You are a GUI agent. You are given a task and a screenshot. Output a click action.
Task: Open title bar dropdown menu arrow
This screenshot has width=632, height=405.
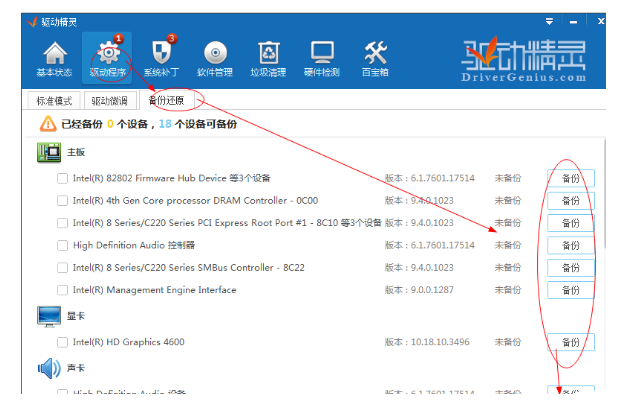[x=549, y=20]
